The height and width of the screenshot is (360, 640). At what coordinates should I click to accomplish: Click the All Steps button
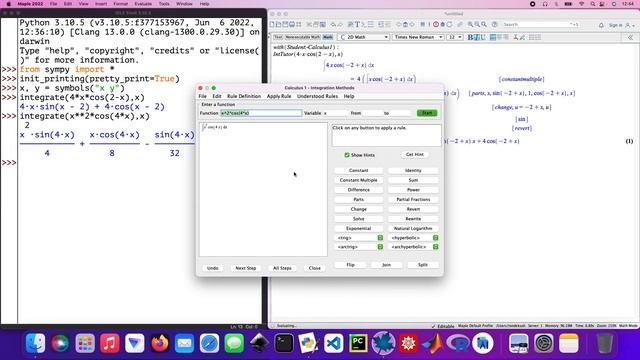tap(282, 268)
